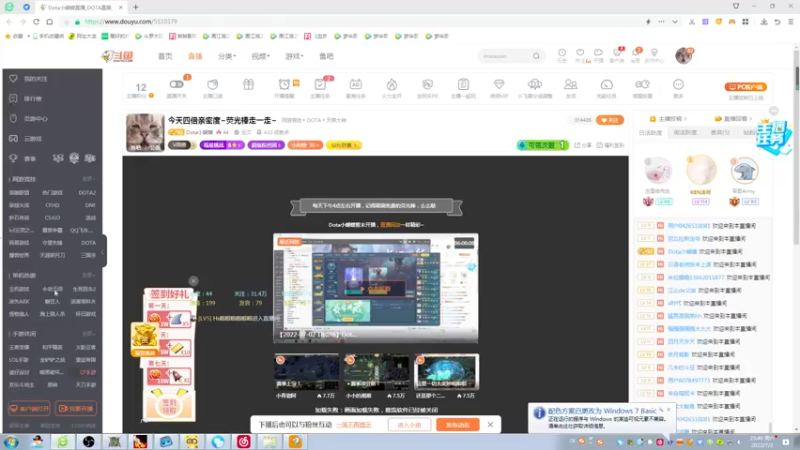Click 客户端打开 button in sidebar
This screenshot has width=800, height=450.
(29, 409)
